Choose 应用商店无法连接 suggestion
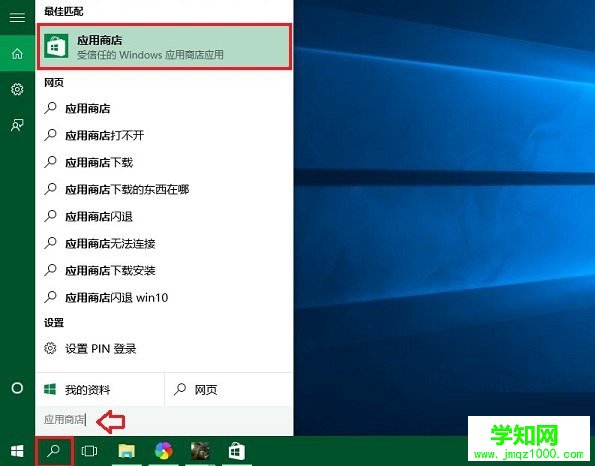 [x=164, y=243]
